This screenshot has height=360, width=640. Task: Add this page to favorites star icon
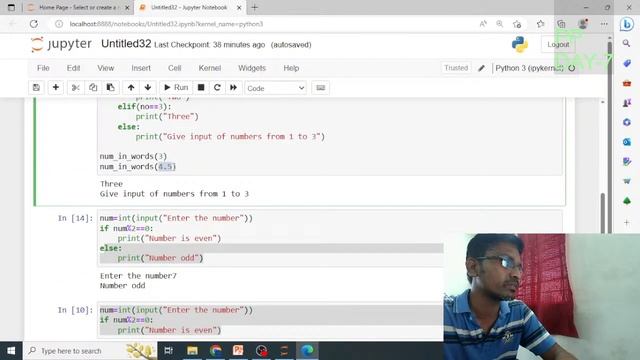tap(518, 24)
